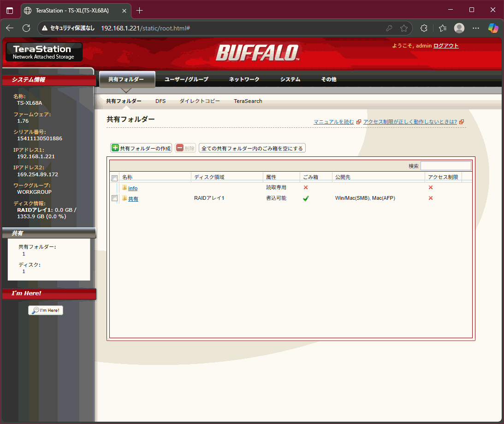Click external link icon beside manual link
Image resolution: width=504 pixels, height=424 pixels.
pos(359,122)
